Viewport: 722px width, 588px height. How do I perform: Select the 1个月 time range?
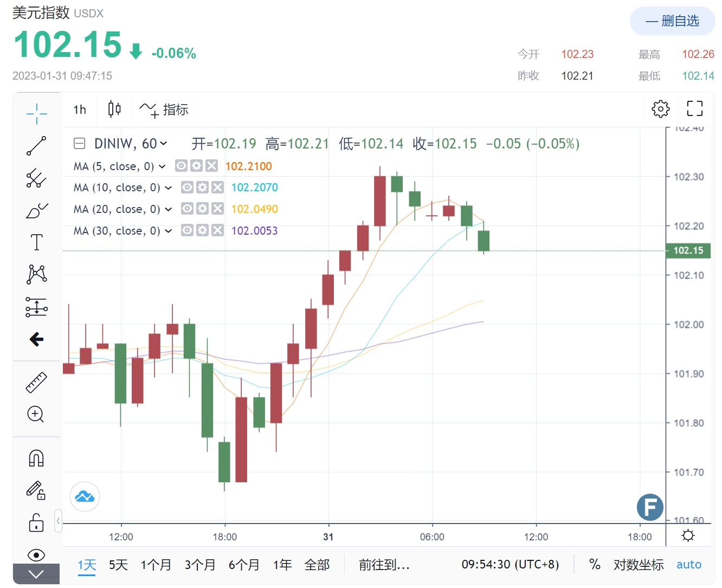pyautogui.click(x=156, y=565)
